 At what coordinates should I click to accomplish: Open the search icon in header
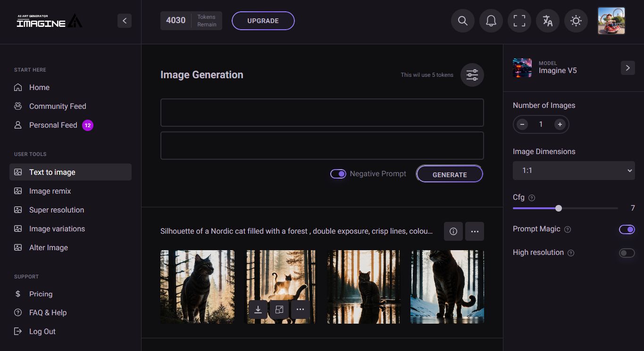(463, 21)
